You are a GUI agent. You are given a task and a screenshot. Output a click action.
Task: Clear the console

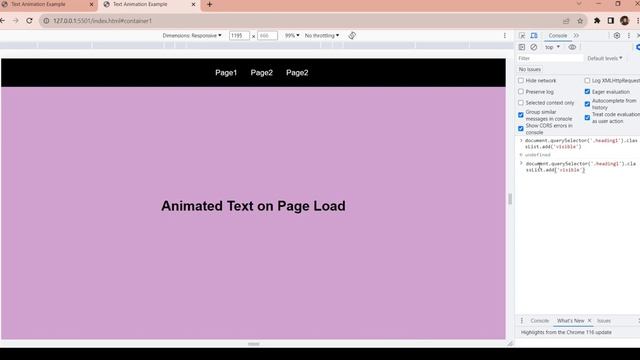coord(533,47)
